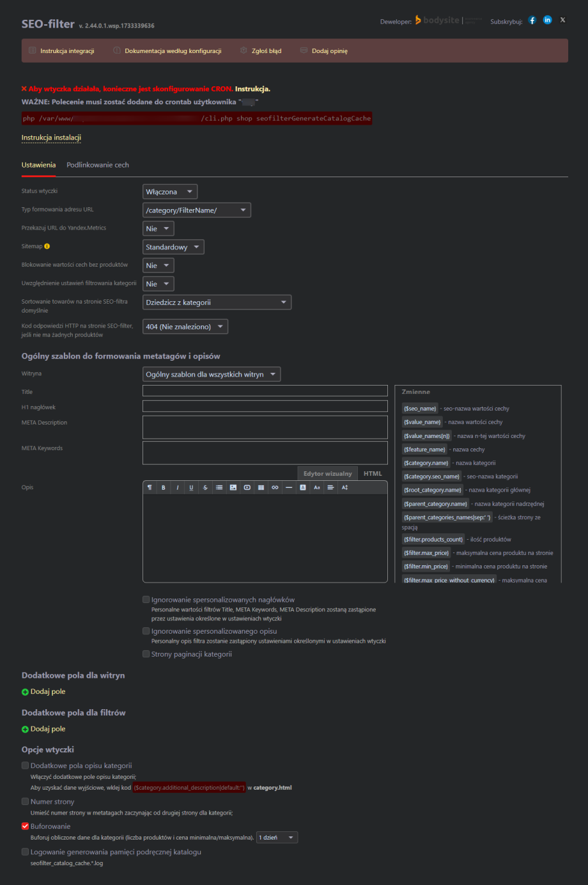Click the strikethrough icon in editor toolbar
Screen dimensions: 588x885
tap(205, 488)
